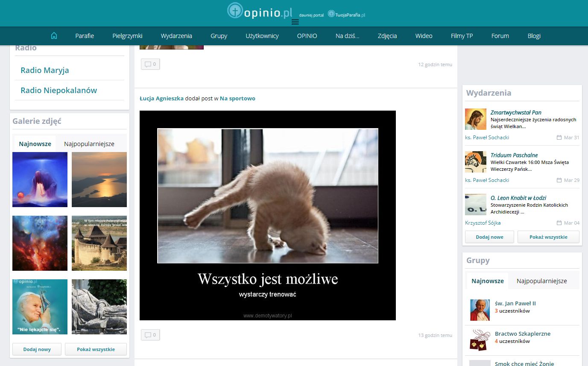The height and width of the screenshot is (366, 588).
Task: Click the home icon in the navigation bar
Action: [54, 36]
